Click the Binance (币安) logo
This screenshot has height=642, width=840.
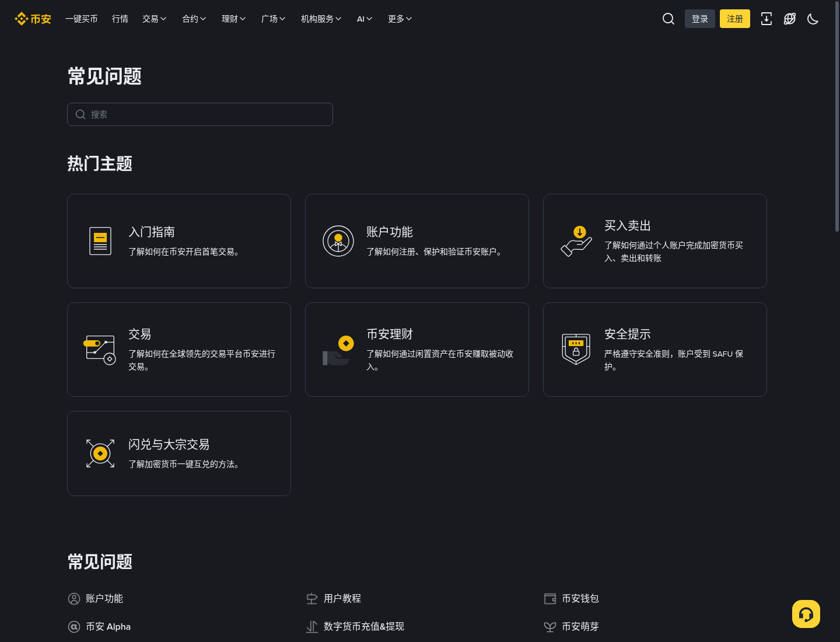(x=33, y=19)
